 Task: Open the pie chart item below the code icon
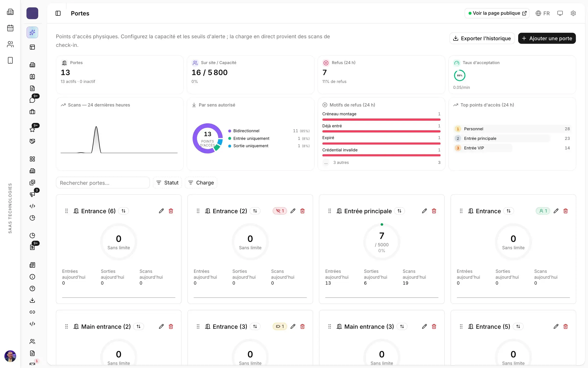pyautogui.click(x=32, y=218)
